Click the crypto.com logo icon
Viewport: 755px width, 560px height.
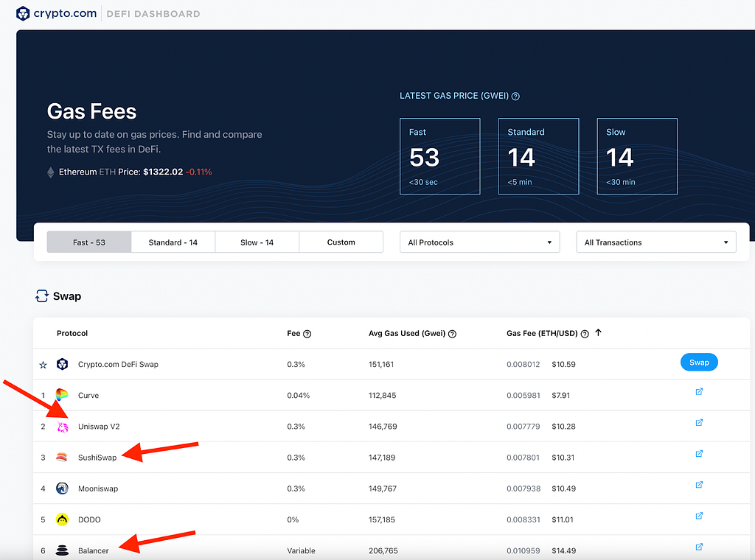pyautogui.click(x=23, y=13)
